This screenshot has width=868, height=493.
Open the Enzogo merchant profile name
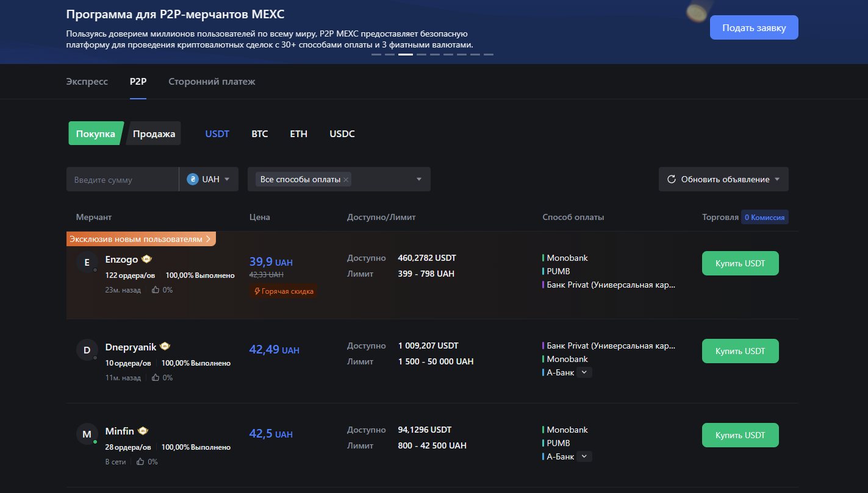pos(121,260)
